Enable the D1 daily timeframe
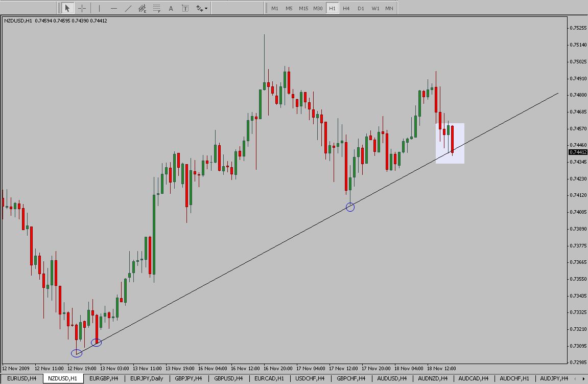 (361, 8)
